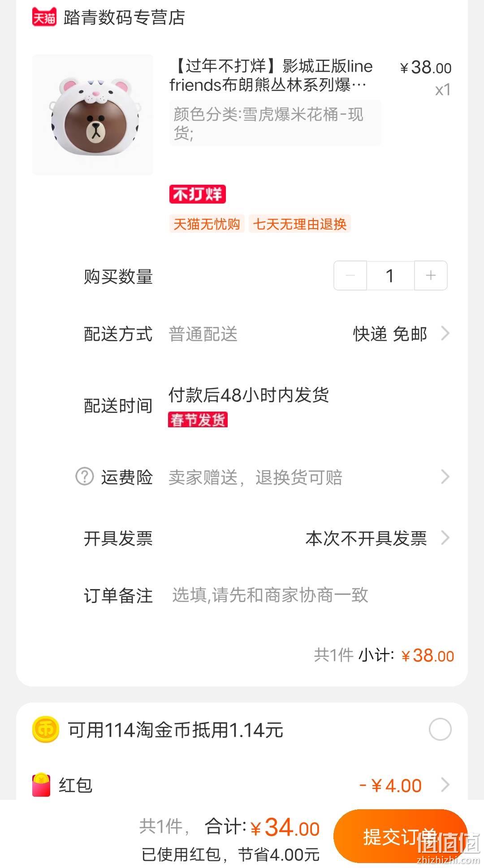484x868 pixels.
Task: Tap the Tmall logo icon
Action: [x=44, y=17]
